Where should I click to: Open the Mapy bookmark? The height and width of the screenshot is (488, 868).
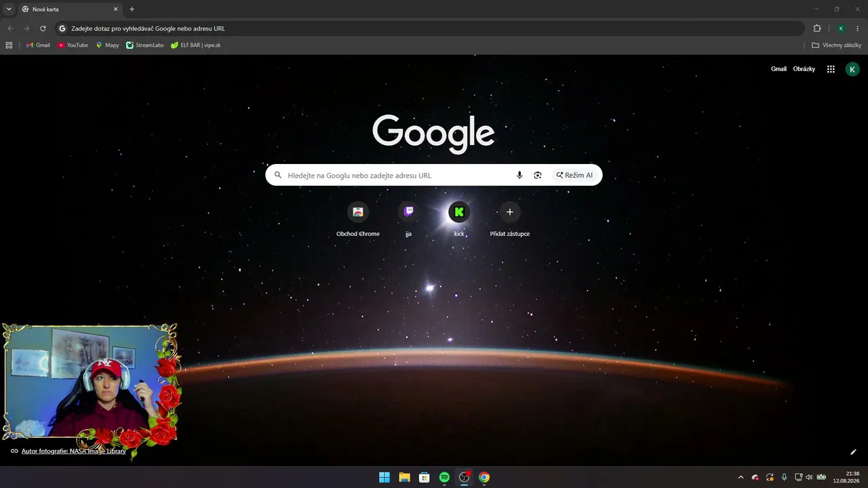[107, 45]
